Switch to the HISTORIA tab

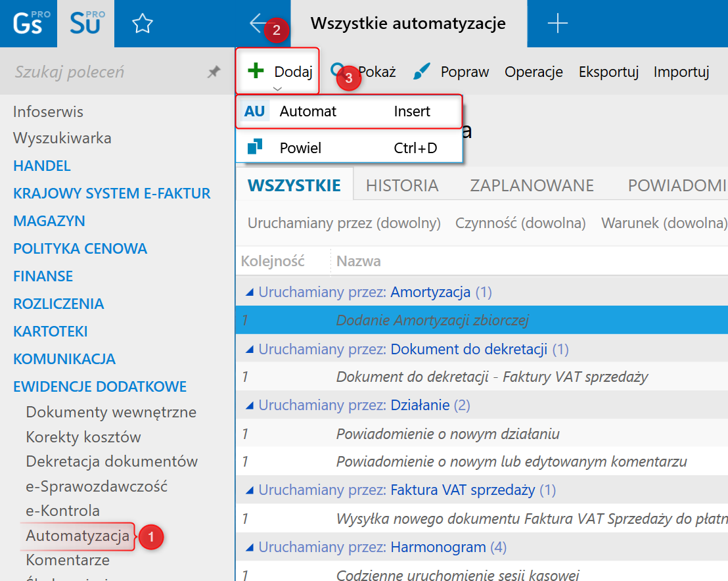402,185
